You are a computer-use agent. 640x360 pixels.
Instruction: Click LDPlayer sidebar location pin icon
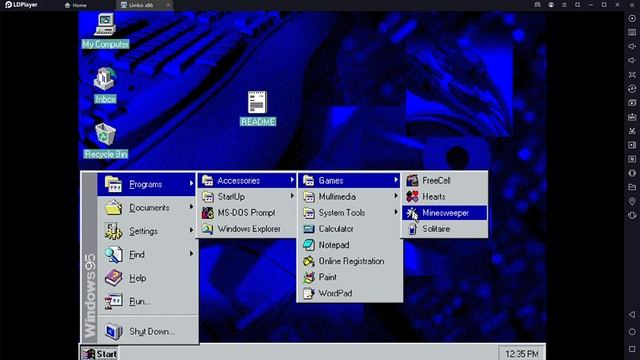click(632, 201)
